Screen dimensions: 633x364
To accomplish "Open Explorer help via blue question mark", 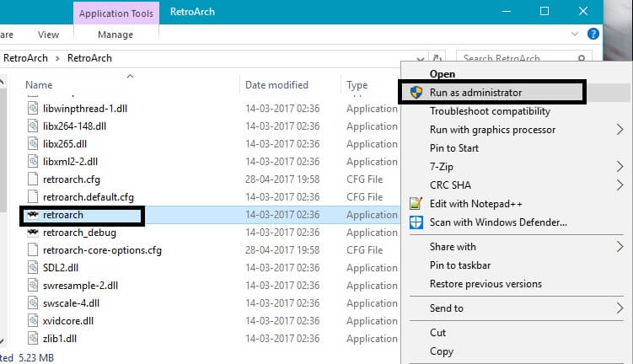I will pyautogui.click(x=593, y=34).
